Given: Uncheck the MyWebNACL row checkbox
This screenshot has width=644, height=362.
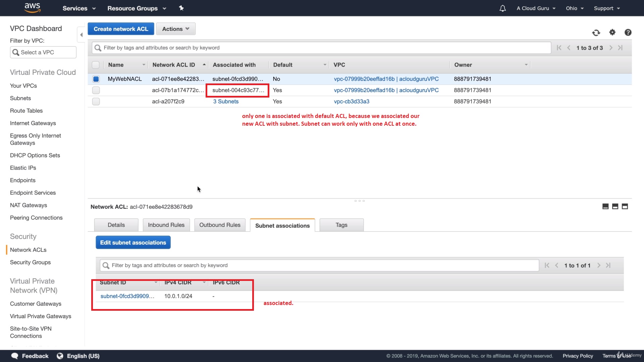Looking at the screenshot, I should pos(96,79).
